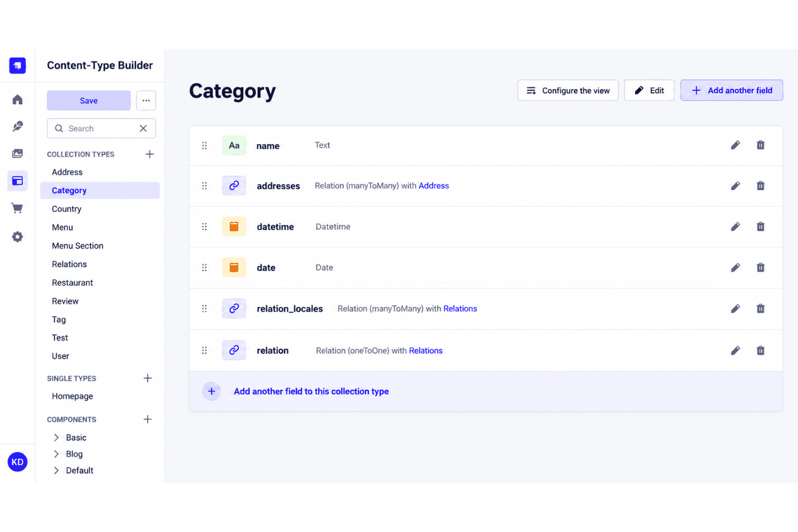Open the Marketplace cart icon
Screen dimensions: 798x532
tap(17, 208)
